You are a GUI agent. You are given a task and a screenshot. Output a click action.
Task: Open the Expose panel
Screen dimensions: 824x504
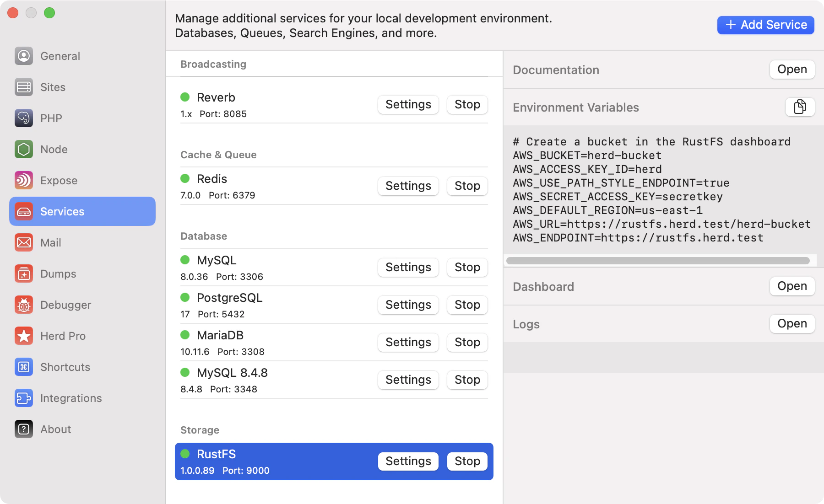pyautogui.click(x=59, y=180)
